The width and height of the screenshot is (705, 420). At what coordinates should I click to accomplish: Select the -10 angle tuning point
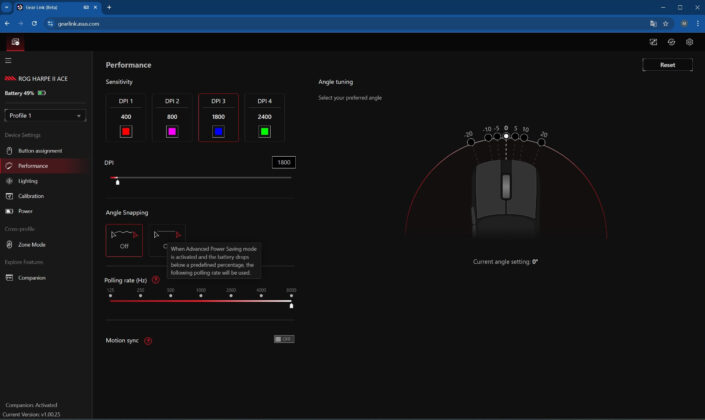tap(488, 138)
